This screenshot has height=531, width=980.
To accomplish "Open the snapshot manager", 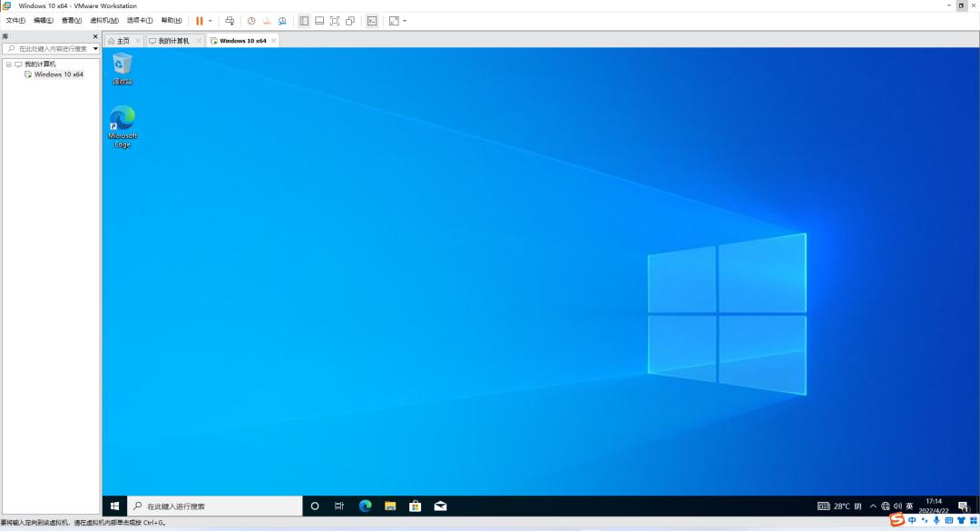I will coord(282,20).
